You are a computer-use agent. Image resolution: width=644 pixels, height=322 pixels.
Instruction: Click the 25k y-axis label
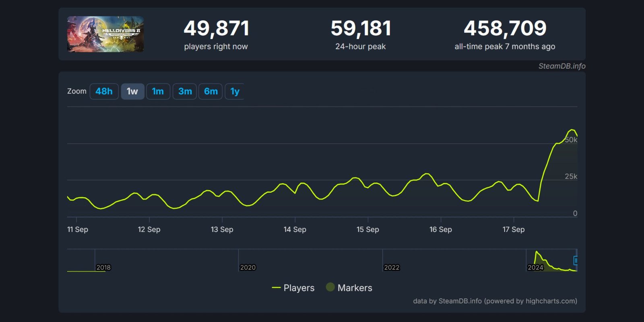[x=571, y=176]
